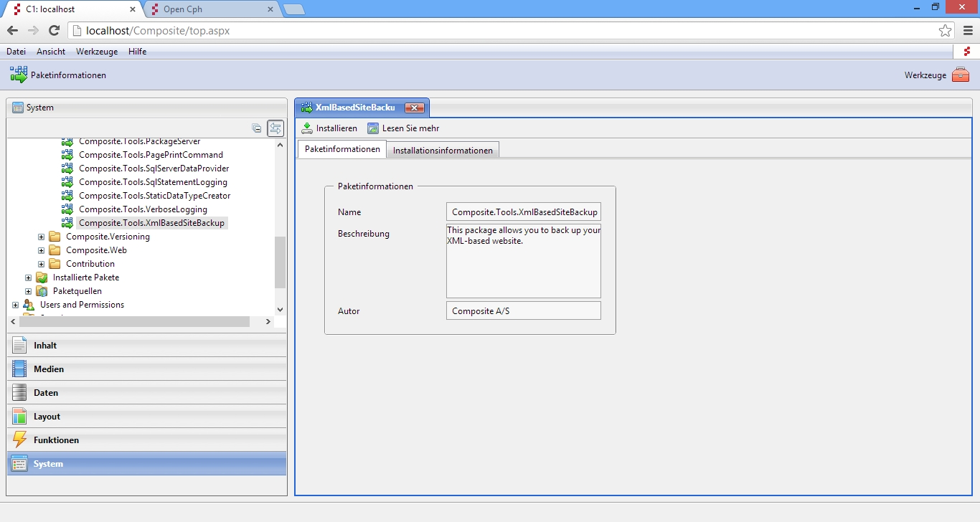Close the XmlBasedSiteBackup tab

coord(414,108)
